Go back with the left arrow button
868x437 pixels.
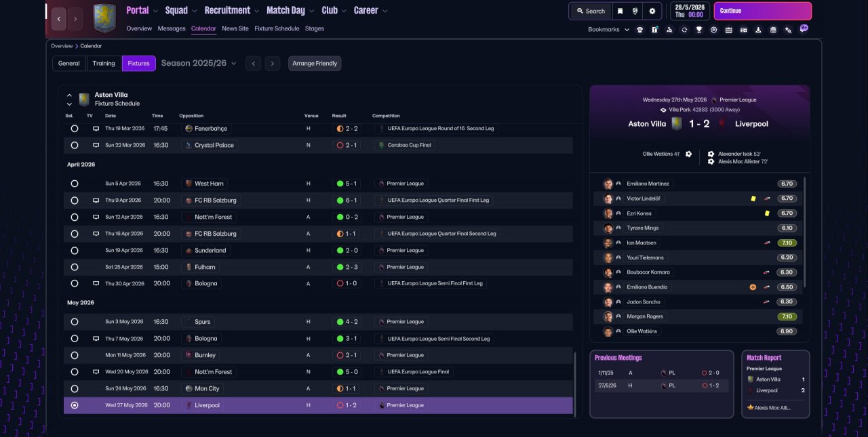(58, 19)
